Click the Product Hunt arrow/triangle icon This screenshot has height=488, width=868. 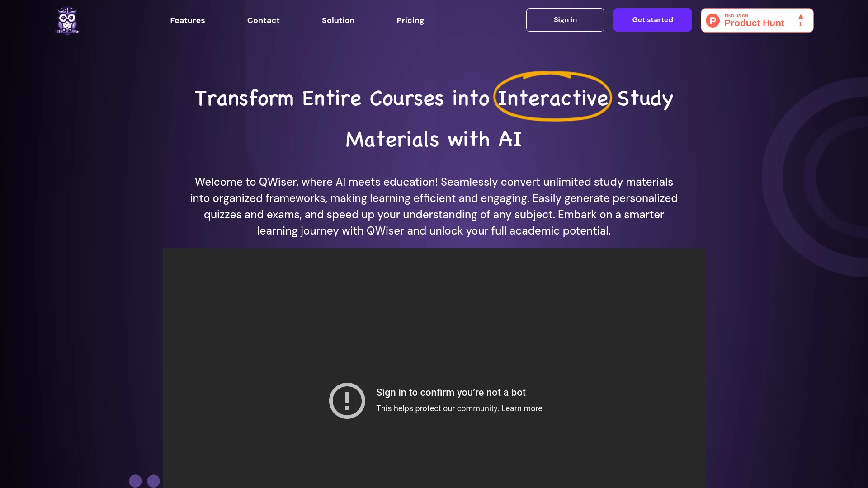tap(800, 16)
